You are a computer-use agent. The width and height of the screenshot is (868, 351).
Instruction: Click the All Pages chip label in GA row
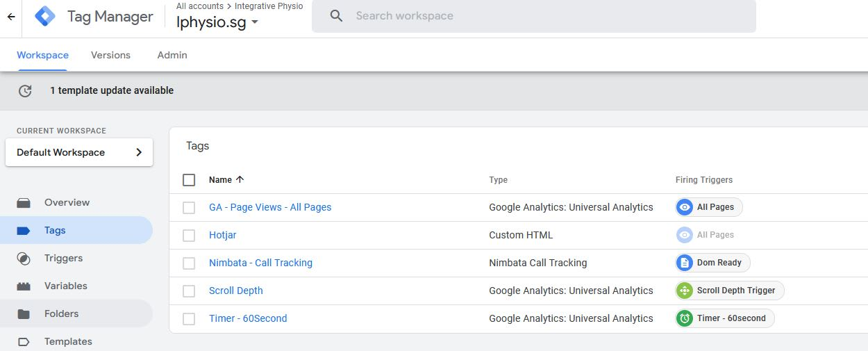(715, 207)
